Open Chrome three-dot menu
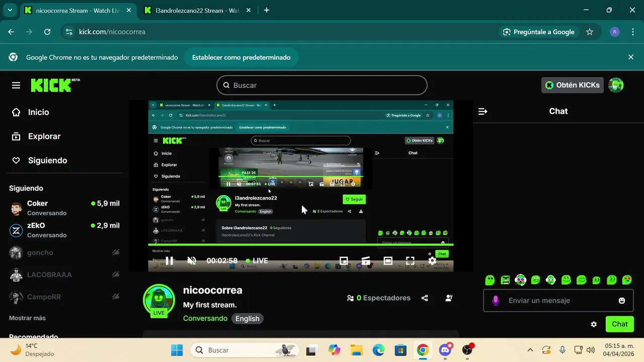 coord(633,32)
